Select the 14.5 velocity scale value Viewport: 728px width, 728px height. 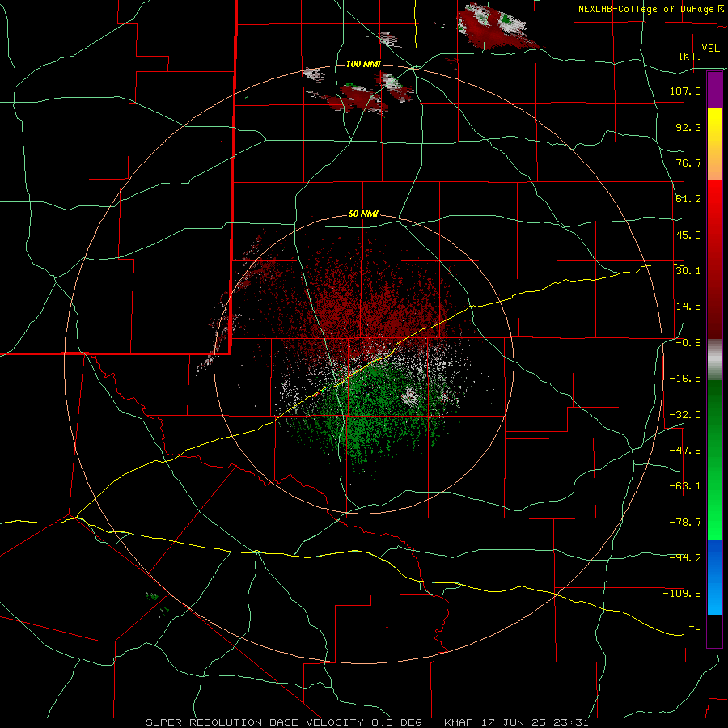point(688,307)
